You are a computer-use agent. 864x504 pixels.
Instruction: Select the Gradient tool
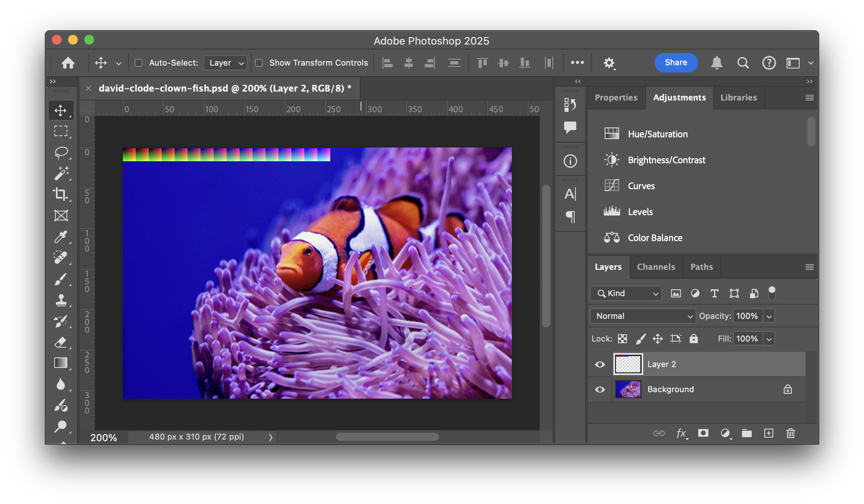click(61, 363)
